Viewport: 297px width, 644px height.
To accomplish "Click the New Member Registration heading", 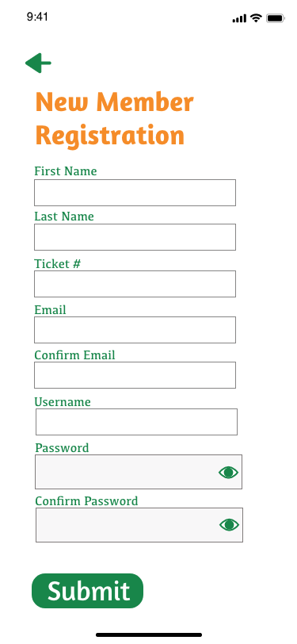I will pos(114,118).
